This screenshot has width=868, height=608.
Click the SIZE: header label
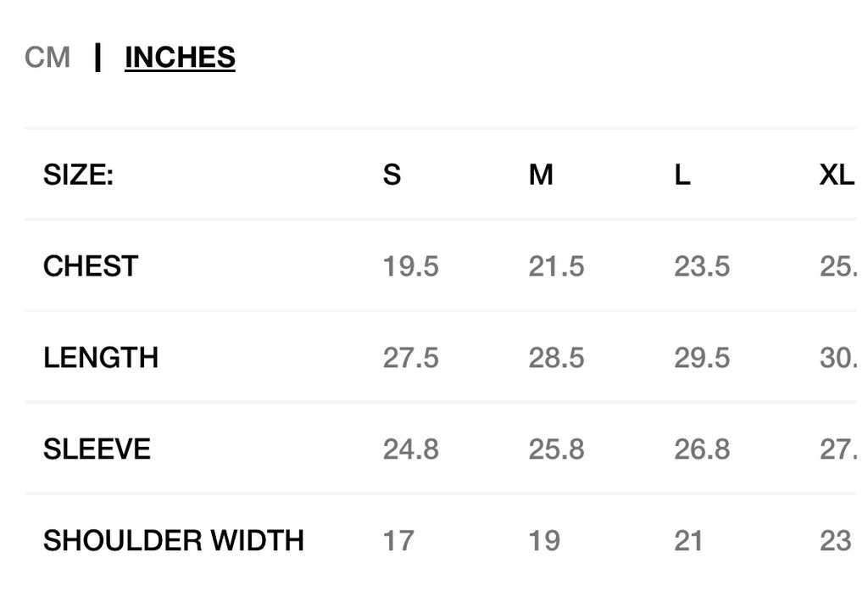point(78,176)
